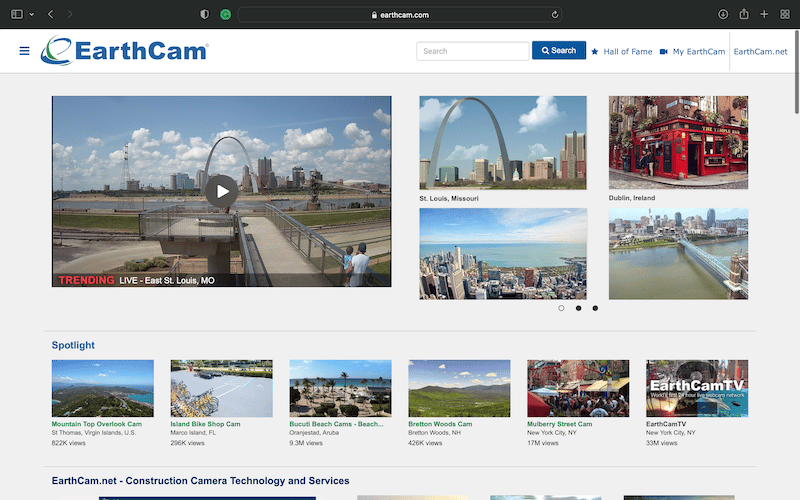Open the lakeside city aerial view thumbnail
800x500 pixels.
tap(503, 254)
